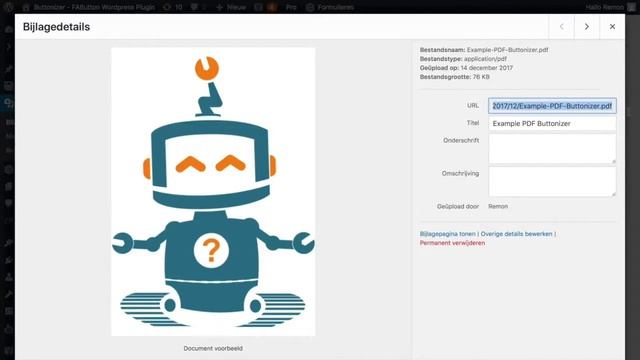
Task: Click the Omschrijving text area
Action: tap(552, 182)
